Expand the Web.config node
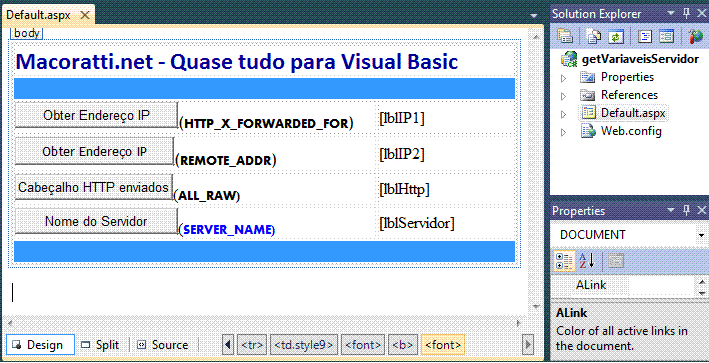This screenshot has height=363, width=709. click(563, 132)
